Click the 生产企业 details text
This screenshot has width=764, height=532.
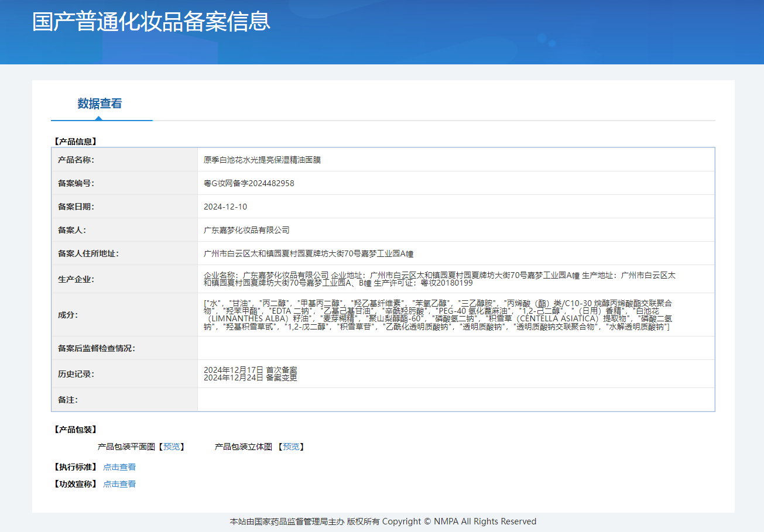(x=439, y=279)
